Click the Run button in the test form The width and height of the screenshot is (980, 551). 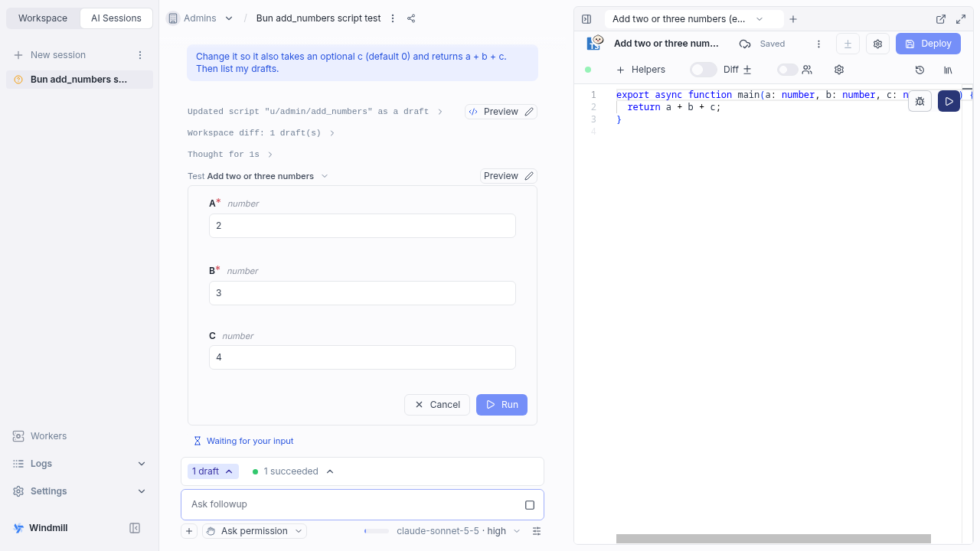tap(501, 405)
